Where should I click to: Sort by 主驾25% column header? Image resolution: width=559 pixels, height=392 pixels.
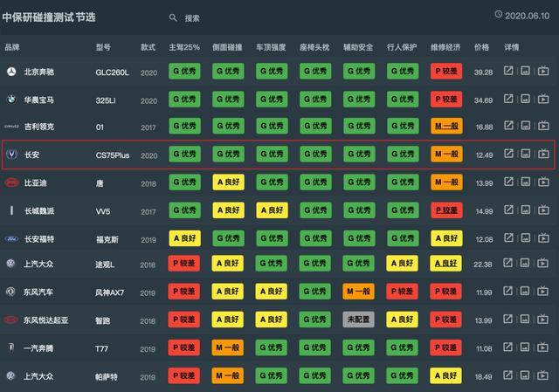click(184, 47)
